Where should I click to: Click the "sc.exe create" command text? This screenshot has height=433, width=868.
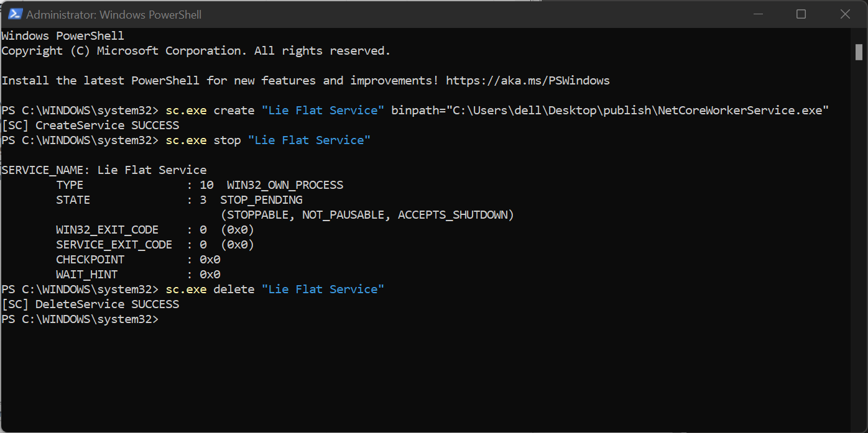[x=210, y=111]
